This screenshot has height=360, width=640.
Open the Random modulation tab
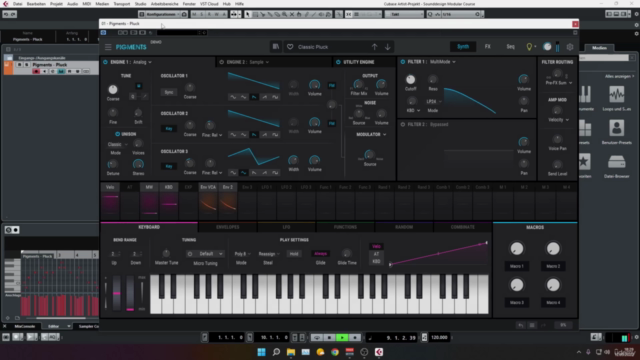click(x=404, y=227)
